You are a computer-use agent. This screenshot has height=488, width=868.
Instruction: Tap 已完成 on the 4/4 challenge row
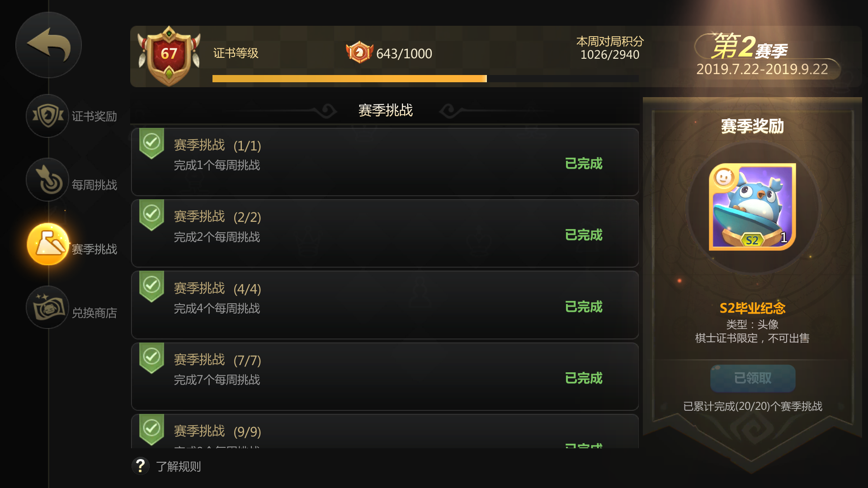pyautogui.click(x=584, y=307)
